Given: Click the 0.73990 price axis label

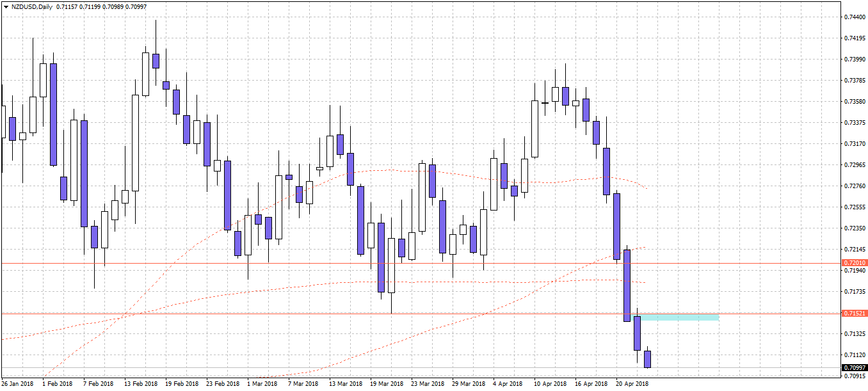Looking at the screenshot, I should tap(855, 59).
